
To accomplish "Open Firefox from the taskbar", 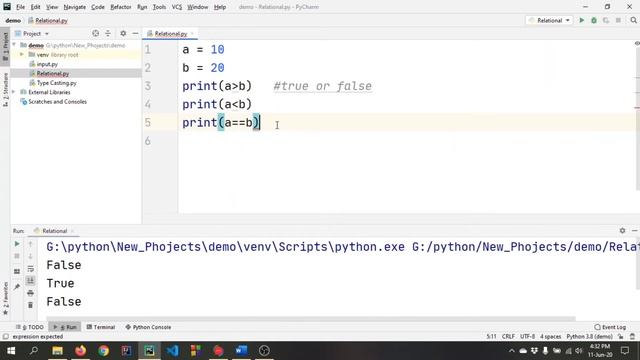I will click(x=80, y=351).
